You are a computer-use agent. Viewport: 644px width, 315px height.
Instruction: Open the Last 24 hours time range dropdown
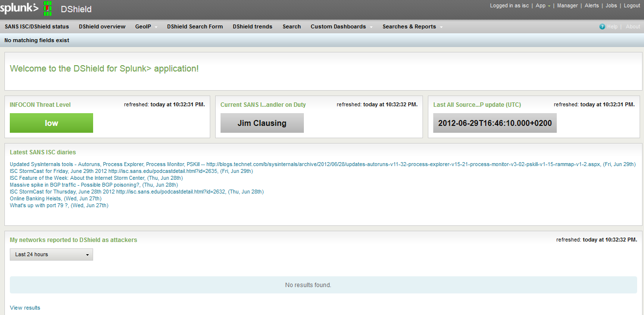51,254
